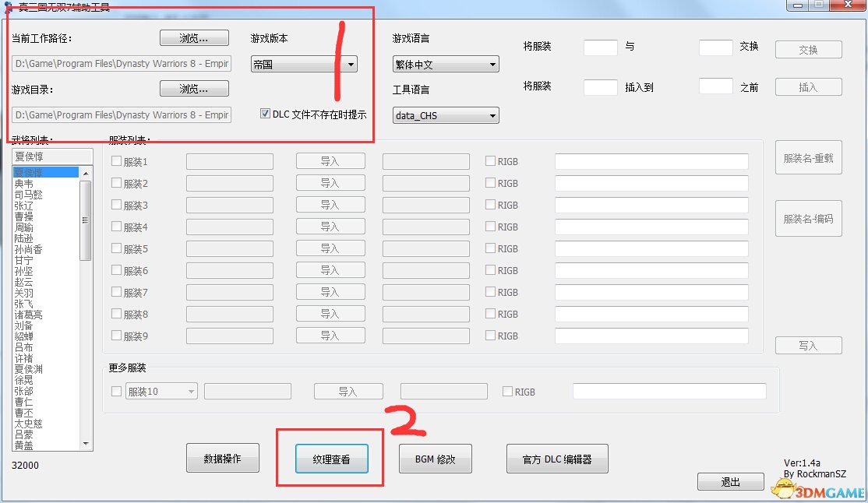Select 曹操 in the officer list
The image size is (868, 503).
24,216
